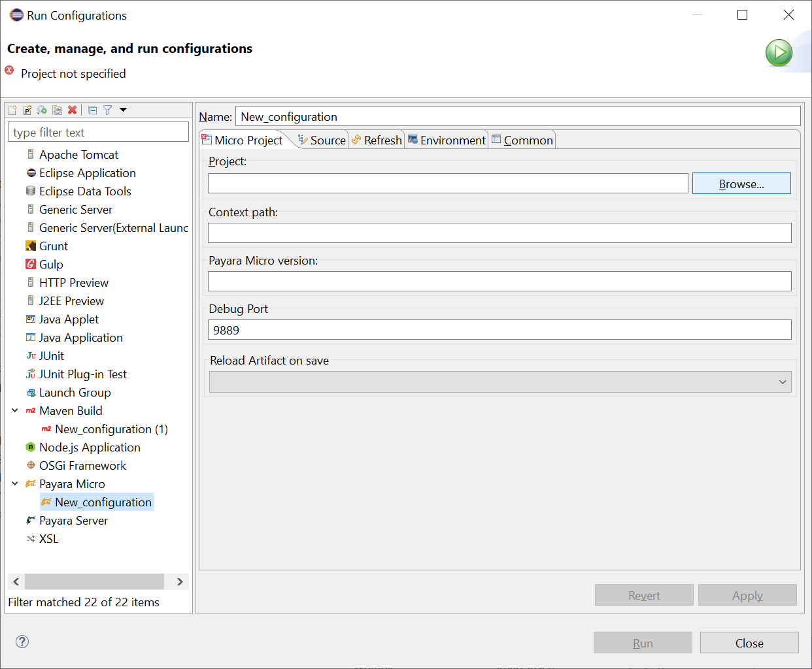Click the New configuration prototype icon
This screenshot has width=812, height=669.
pyautogui.click(x=27, y=110)
